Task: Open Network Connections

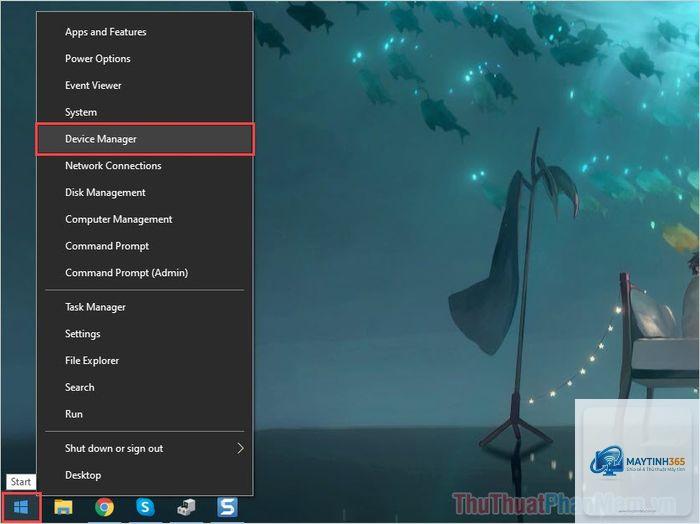Action: click(x=145, y=166)
